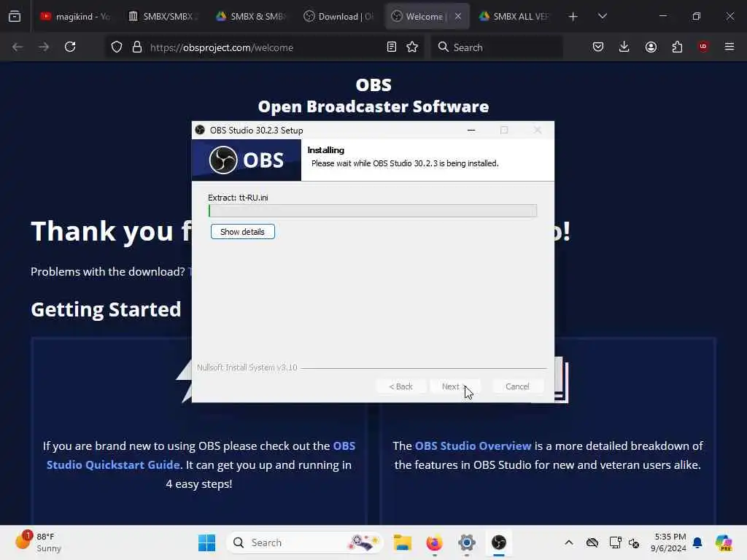Viewport: 747px width, 560px height.
Task: Switch to the SMBX/SMBX tab
Action: (163, 16)
